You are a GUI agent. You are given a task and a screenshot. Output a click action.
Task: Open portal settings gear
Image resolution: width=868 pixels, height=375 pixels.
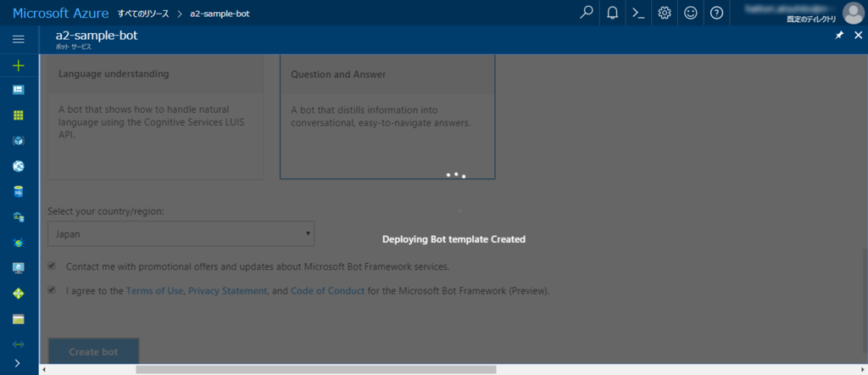click(665, 13)
